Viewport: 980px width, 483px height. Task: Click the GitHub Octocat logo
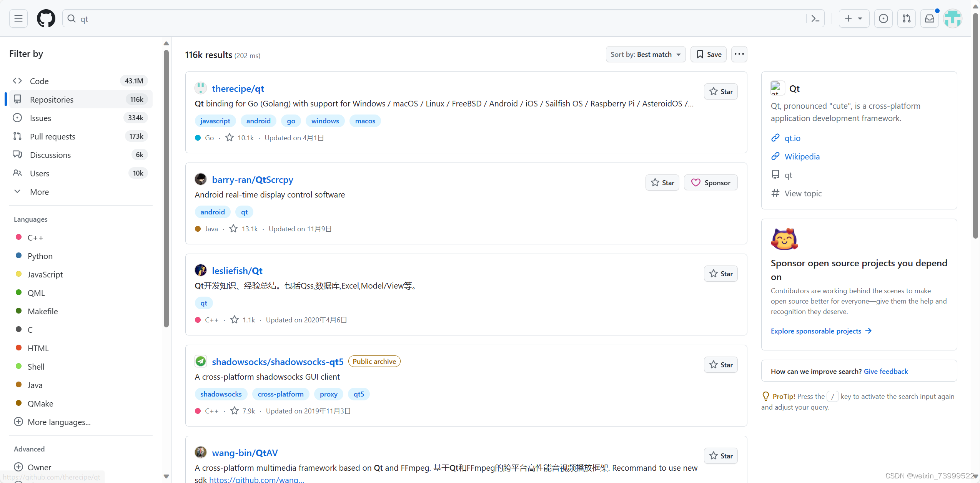pyautogui.click(x=46, y=18)
